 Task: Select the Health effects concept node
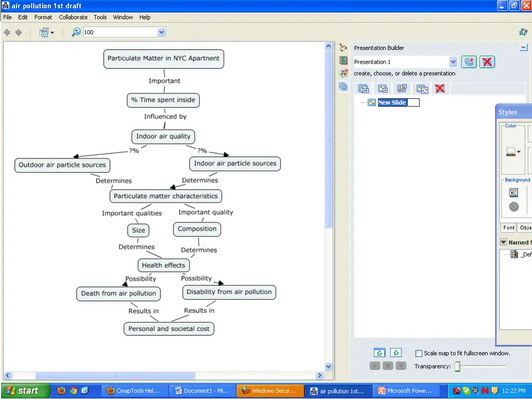coord(164,265)
